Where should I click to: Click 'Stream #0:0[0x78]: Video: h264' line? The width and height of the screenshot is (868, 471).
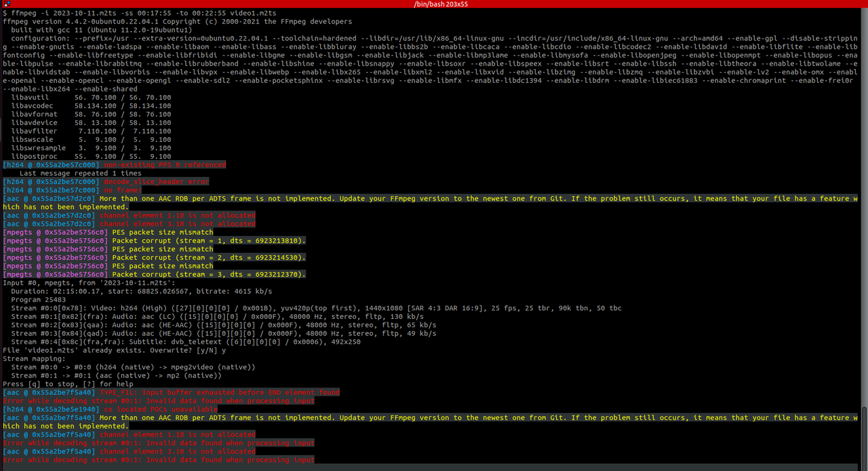tap(316, 308)
